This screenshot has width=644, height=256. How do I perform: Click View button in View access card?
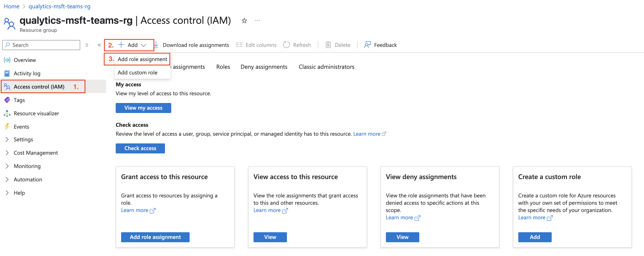(270, 237)
